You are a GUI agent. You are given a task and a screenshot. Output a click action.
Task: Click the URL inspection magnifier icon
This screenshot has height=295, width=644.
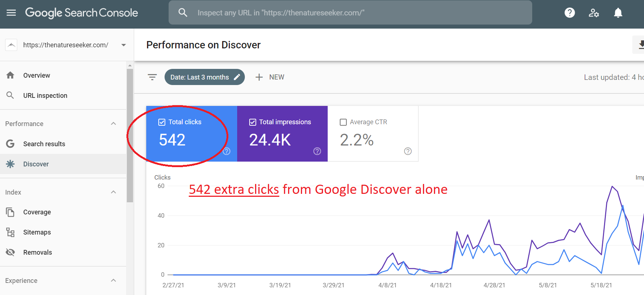(x=10, y=95)
